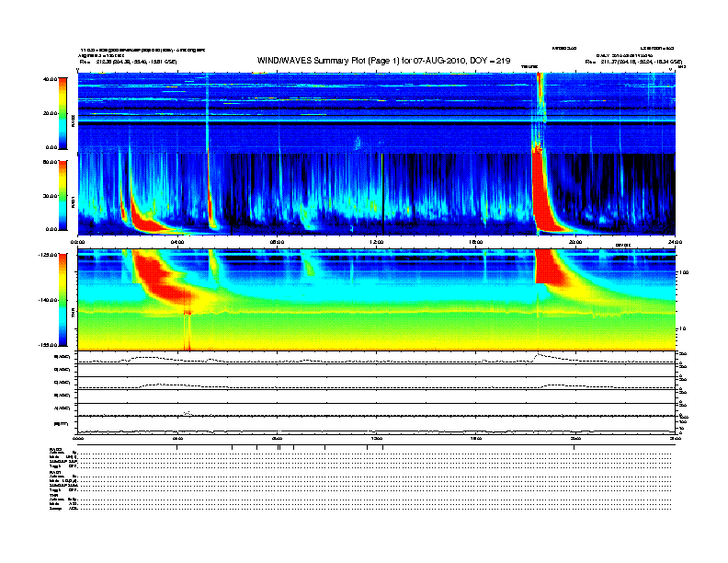Click the 100 frequency label right of TNR panel
Viewport: 728px width, 563px height.
684,272
